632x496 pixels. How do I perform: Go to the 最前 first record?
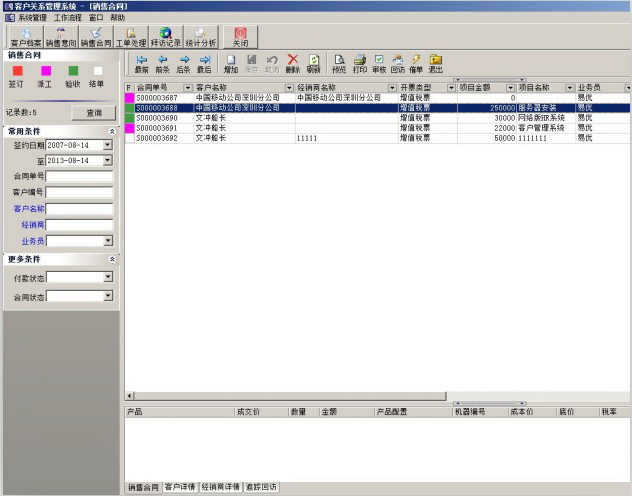point(142,64)
